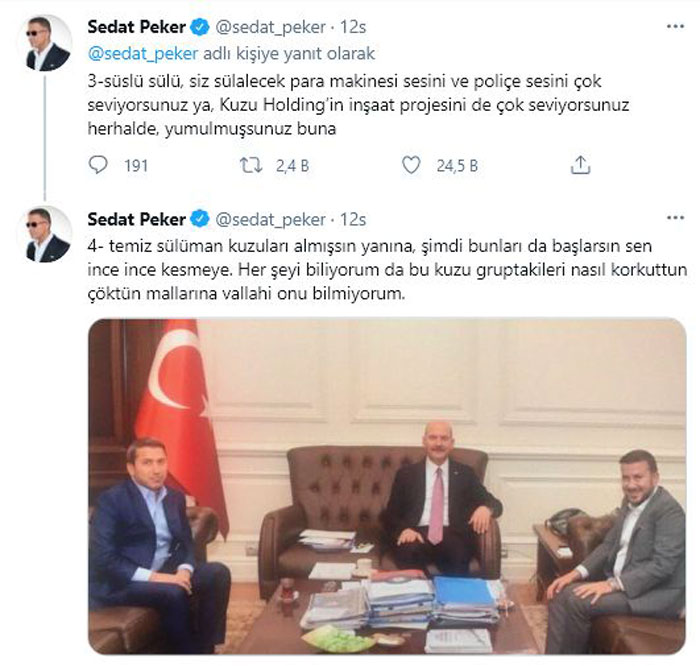
Task: Open attached photo in second tweet
Action: pyautogui.click(x=387, y=487)
